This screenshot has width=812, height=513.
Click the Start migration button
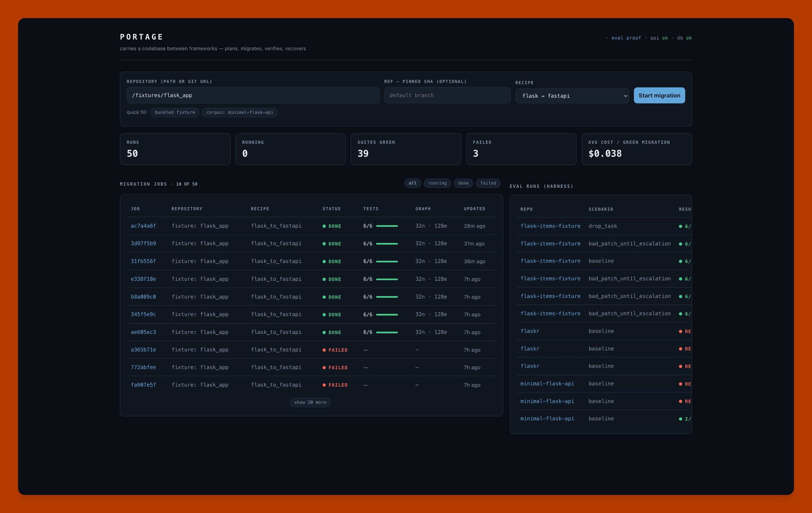[659, 95]
